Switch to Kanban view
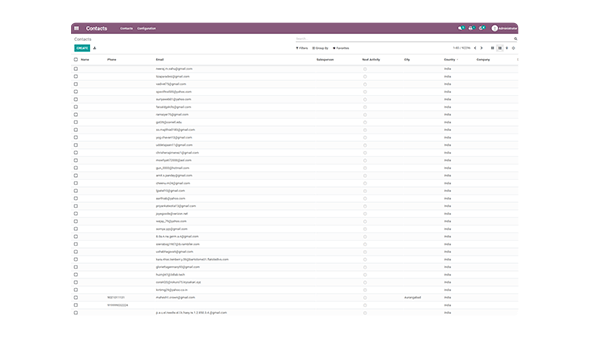The width and height of the screenshot is (590, 360). (493, 48)
